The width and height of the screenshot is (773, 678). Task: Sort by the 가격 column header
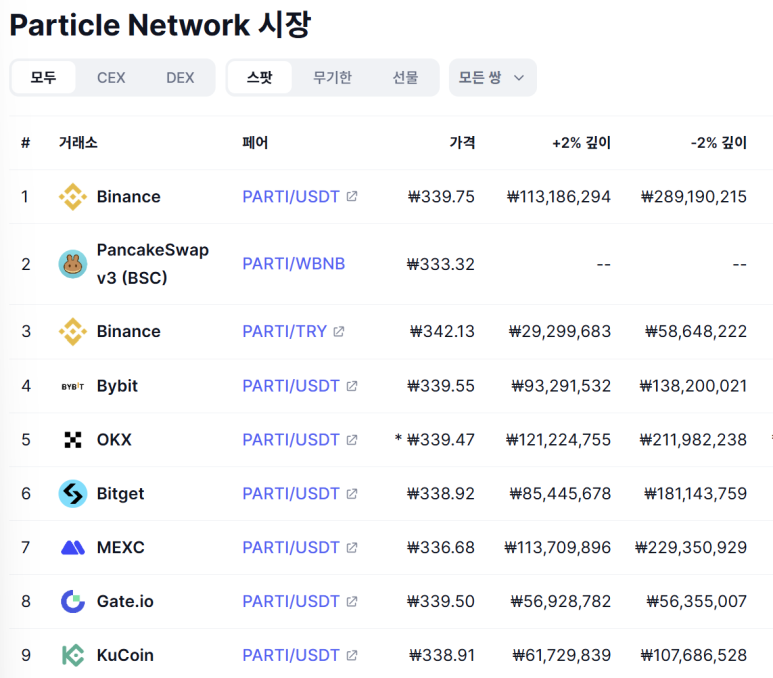point(462,143)
